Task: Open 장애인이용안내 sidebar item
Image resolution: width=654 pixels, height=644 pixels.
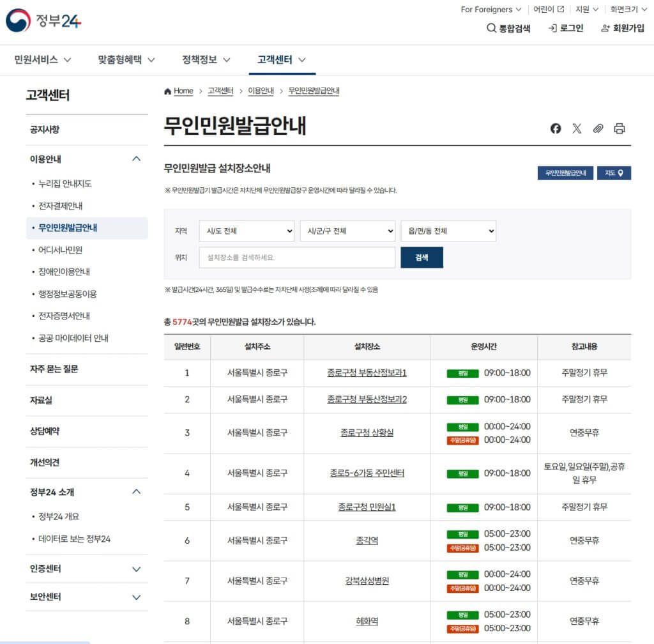Action: tap(65, 272)
